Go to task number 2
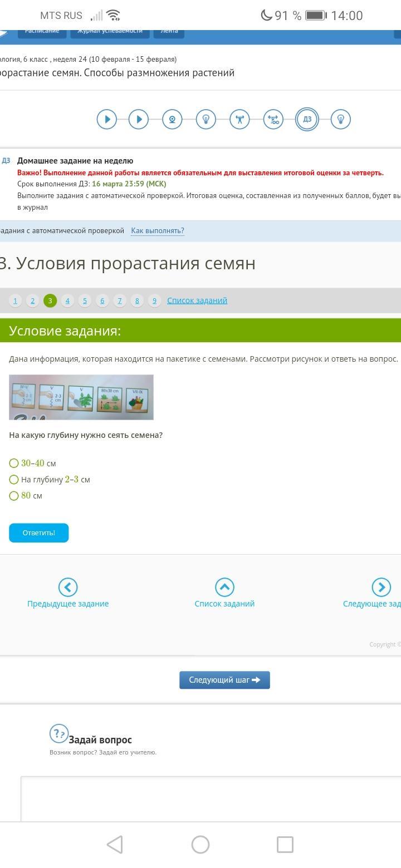Image resolution: width=401 pixels, height=868 pixels. pos(32,300)
